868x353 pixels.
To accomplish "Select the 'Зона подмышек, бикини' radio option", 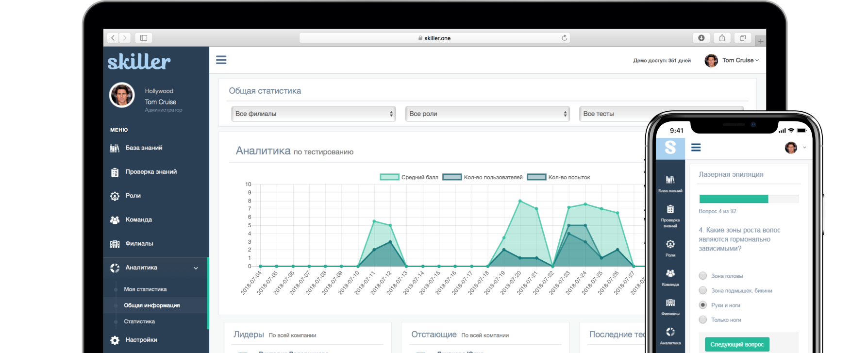I will [702, 290].
